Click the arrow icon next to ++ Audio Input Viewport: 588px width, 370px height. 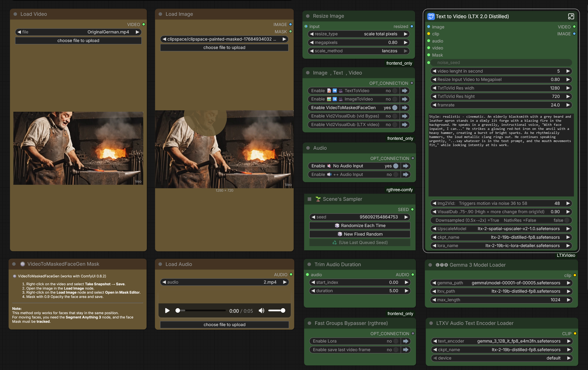406,174
